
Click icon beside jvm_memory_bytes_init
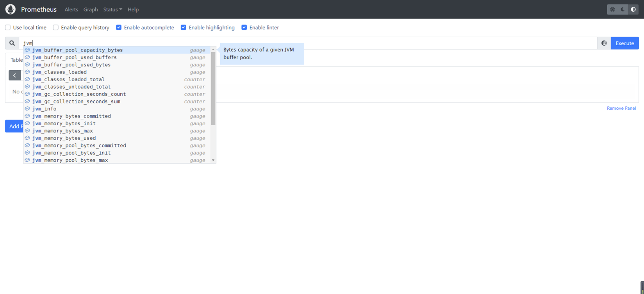(27, 123)
